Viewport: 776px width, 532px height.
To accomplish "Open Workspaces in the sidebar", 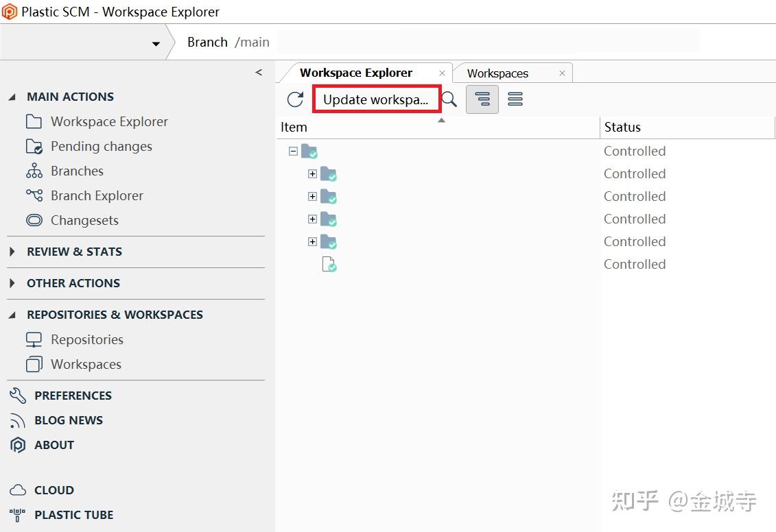I will click(86, 365).
